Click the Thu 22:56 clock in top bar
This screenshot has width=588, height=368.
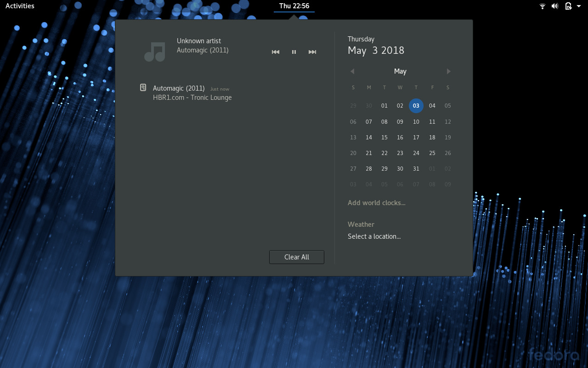pyautogui.click(x=294, y=6)
